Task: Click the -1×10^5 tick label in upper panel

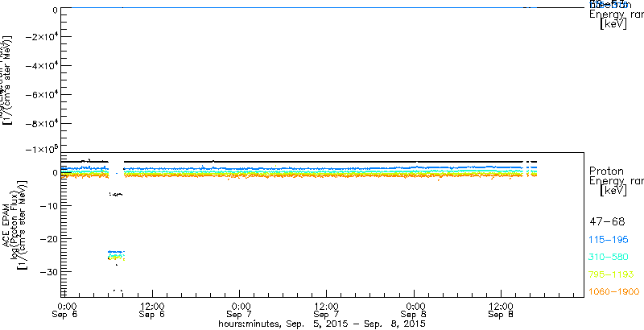Action: coord(41,149)
